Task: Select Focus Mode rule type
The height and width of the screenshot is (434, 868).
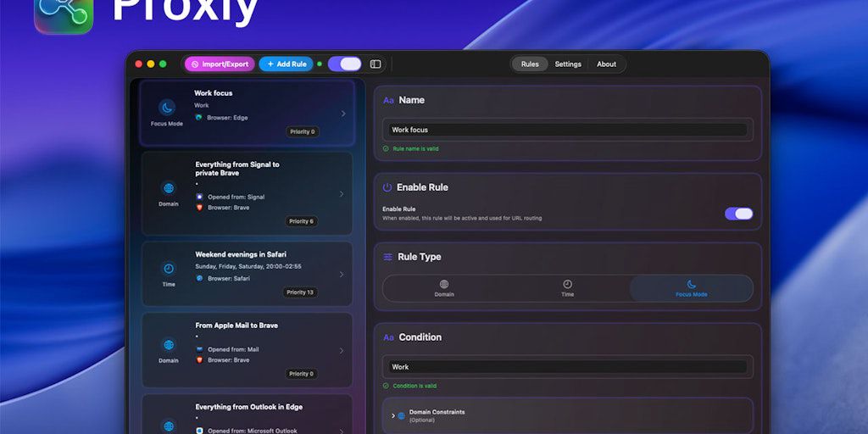Action: 692,288
